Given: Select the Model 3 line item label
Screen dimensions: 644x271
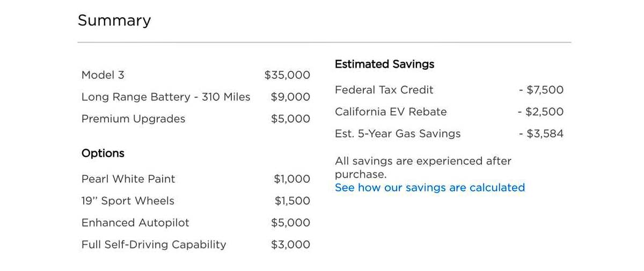Looking at the screenshot, I should pos(103,75).
